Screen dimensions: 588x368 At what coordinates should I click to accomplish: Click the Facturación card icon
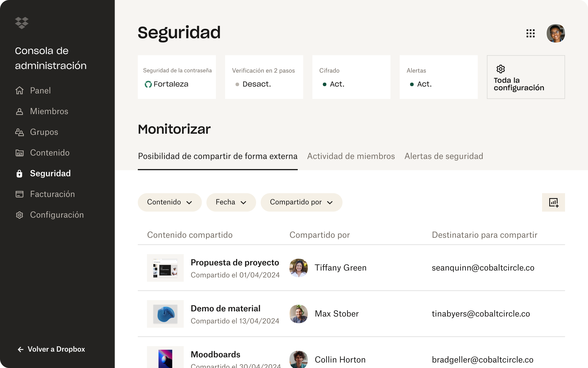pyautogui.click(x=20, y=194)
